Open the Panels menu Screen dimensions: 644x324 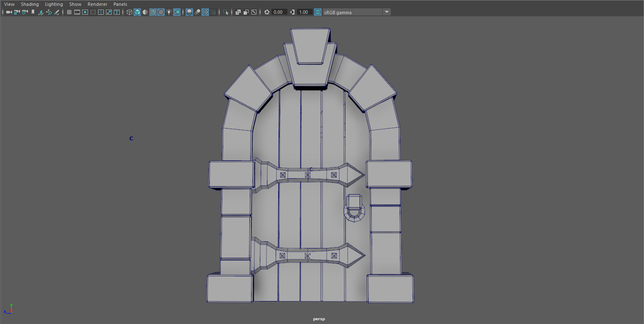click(120, 4)
